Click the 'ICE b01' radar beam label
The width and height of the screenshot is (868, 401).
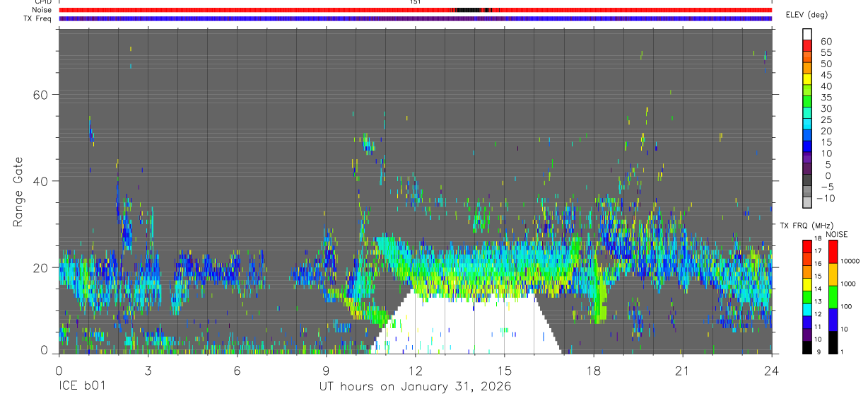point(82,386)
